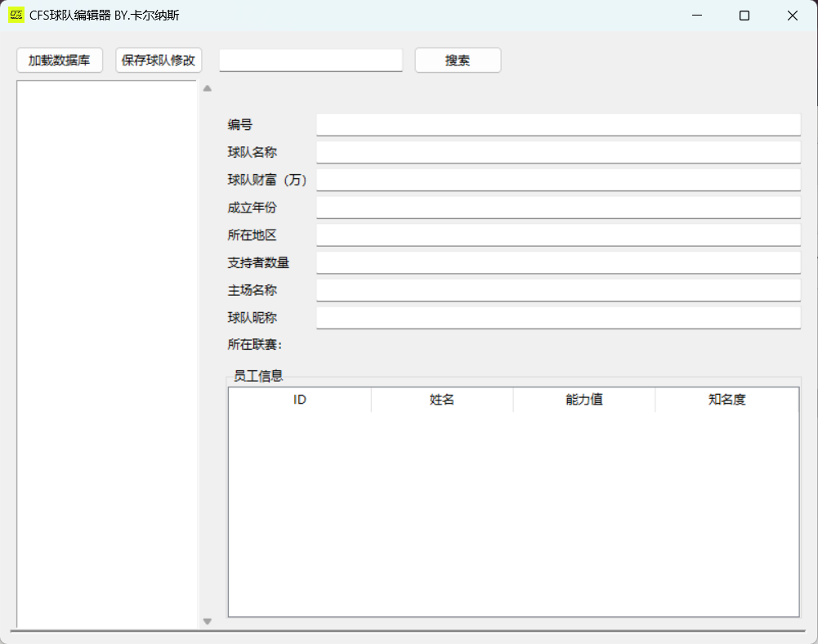The height and width of the screenshot is (644, 818).
Task: Click the 支持者数量 label text
Action: click(258, 262)
